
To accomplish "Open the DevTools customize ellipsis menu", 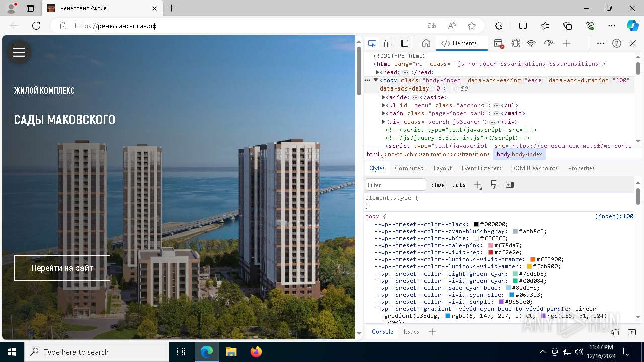I will tap(601, 43).
